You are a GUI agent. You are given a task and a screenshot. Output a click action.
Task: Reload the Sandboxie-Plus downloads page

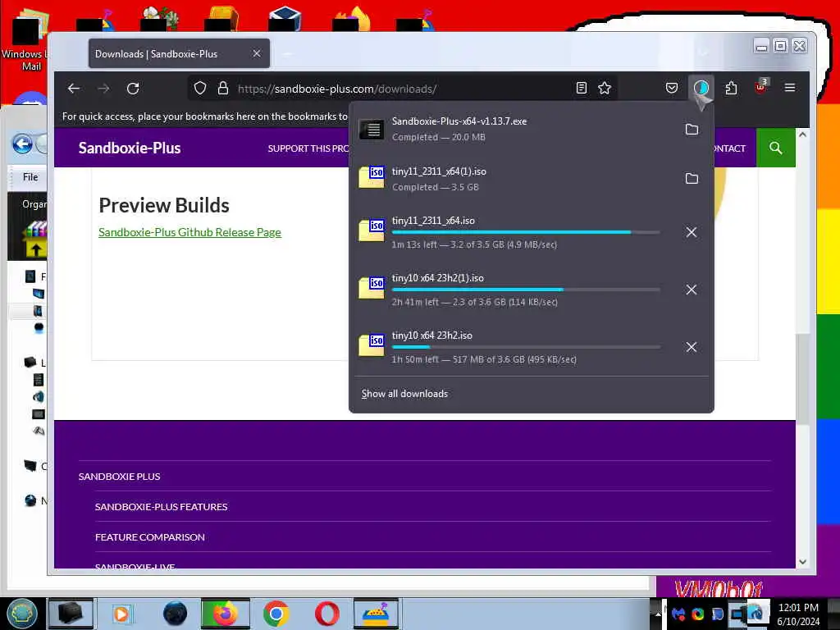pos(133,89)
